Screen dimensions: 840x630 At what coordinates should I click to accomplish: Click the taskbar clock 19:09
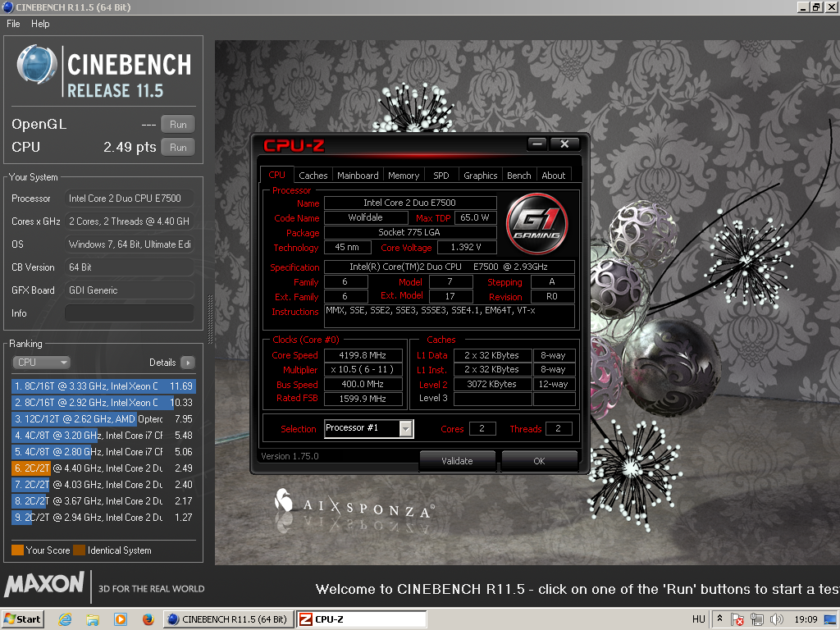[x=806, y=619]
